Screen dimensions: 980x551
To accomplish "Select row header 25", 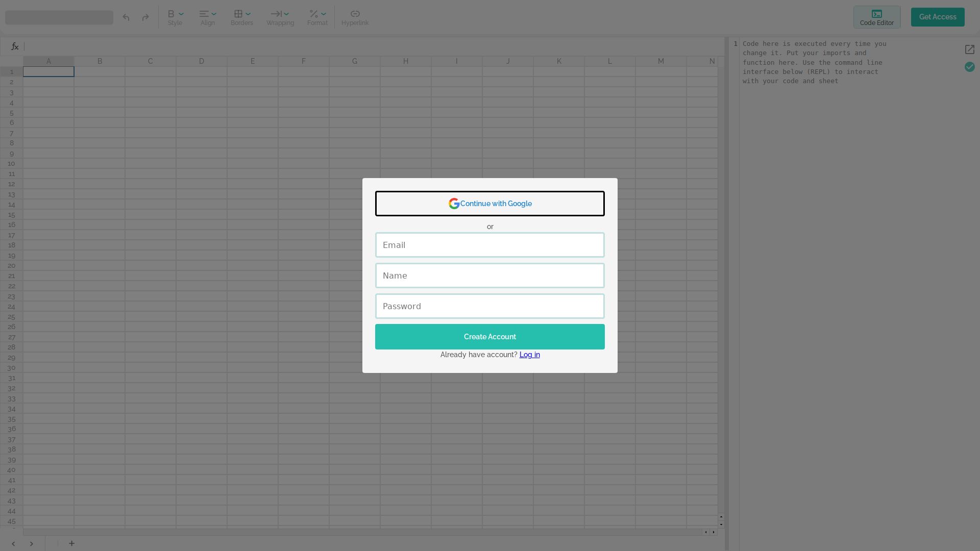I will (11, 317).
